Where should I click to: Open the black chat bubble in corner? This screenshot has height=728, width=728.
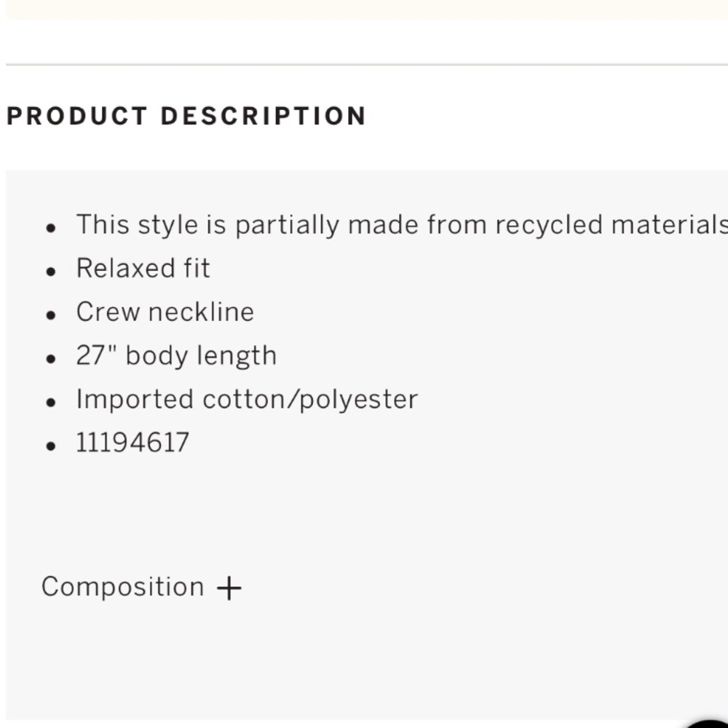click(x=708, y=724)
